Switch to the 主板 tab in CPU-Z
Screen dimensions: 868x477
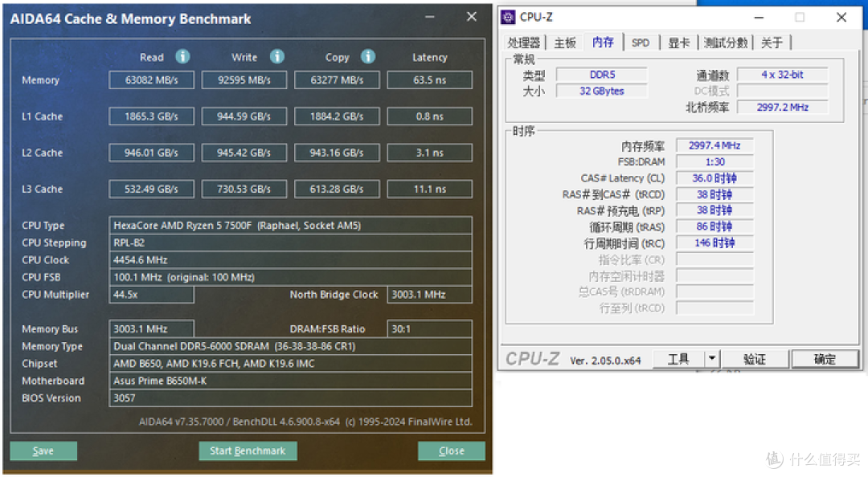[565, 43]
